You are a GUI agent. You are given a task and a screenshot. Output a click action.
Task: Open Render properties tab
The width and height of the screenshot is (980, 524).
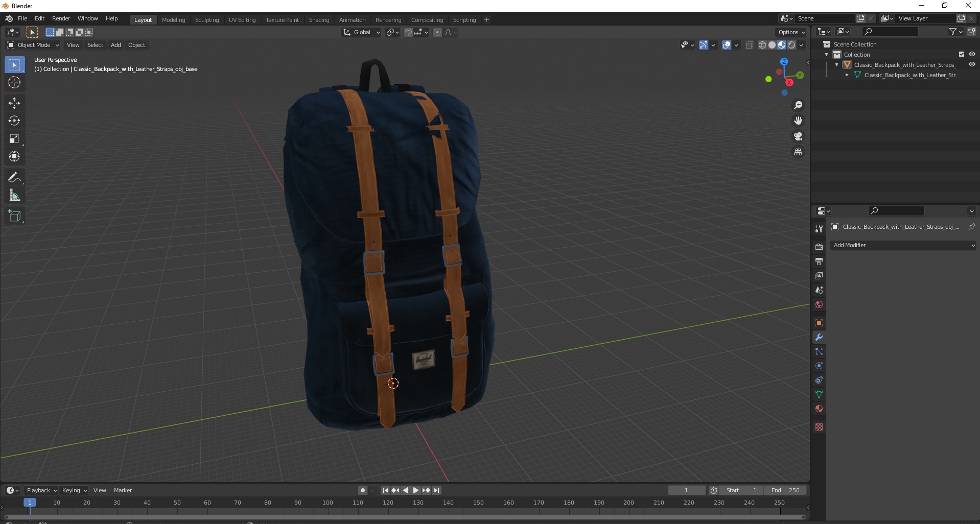(x=819, y=247)
